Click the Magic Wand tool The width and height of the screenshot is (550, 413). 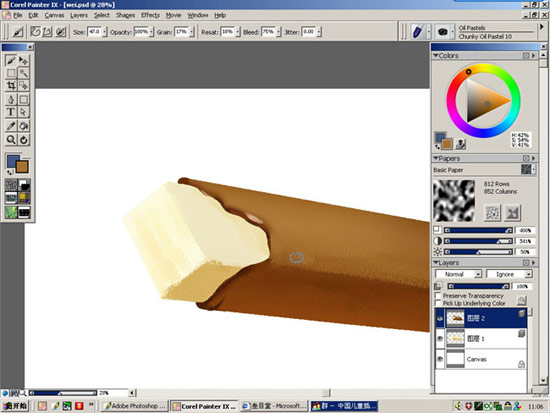click(24, 73)
